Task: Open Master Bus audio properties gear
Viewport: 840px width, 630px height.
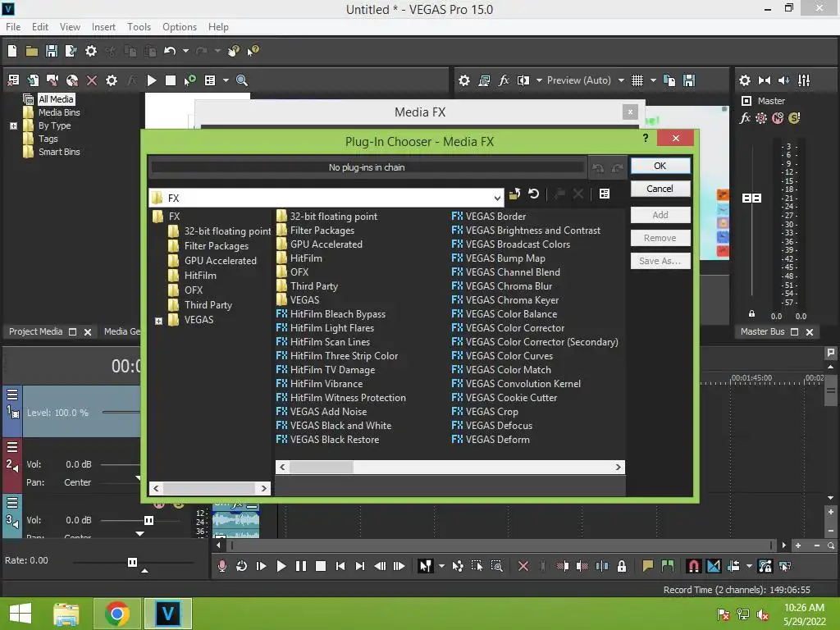Action: coord(745,80)
